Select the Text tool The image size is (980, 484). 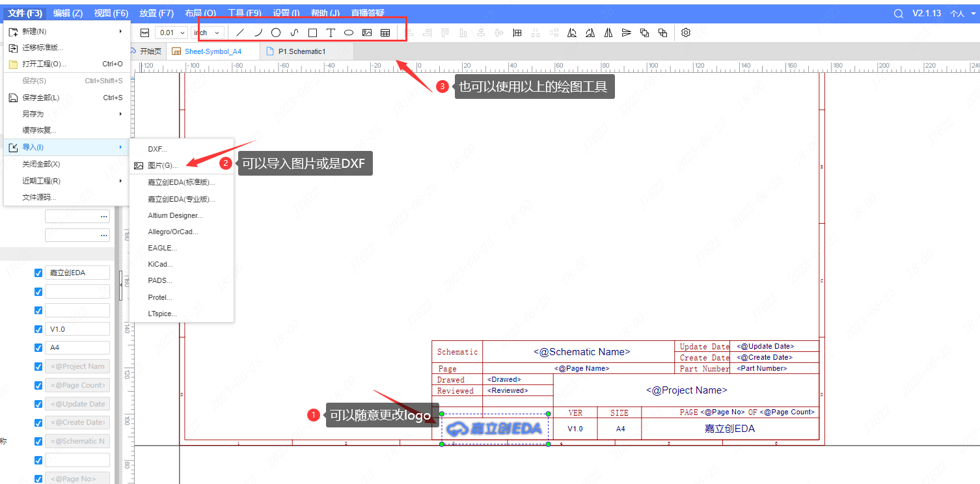(x=331, y=33)
